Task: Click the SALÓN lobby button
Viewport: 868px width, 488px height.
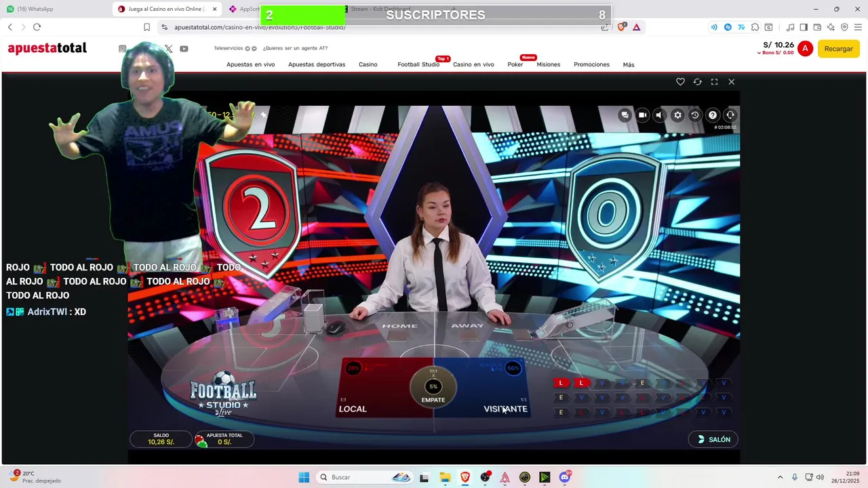Action: coord(713,439)
